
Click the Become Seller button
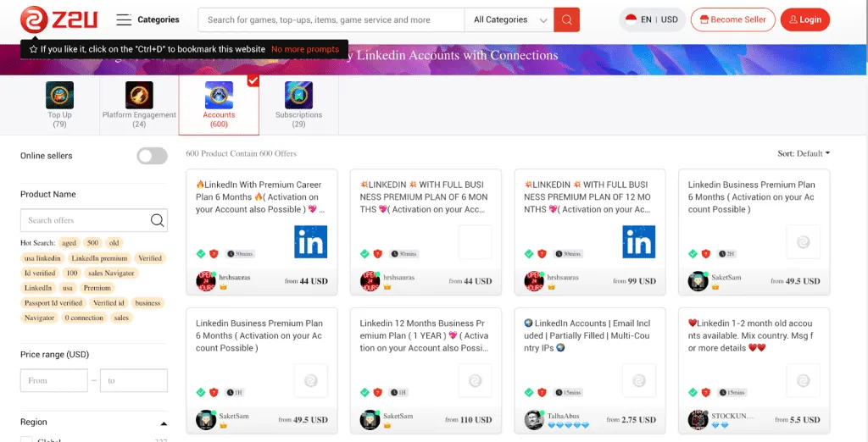[x=733, y=20]
